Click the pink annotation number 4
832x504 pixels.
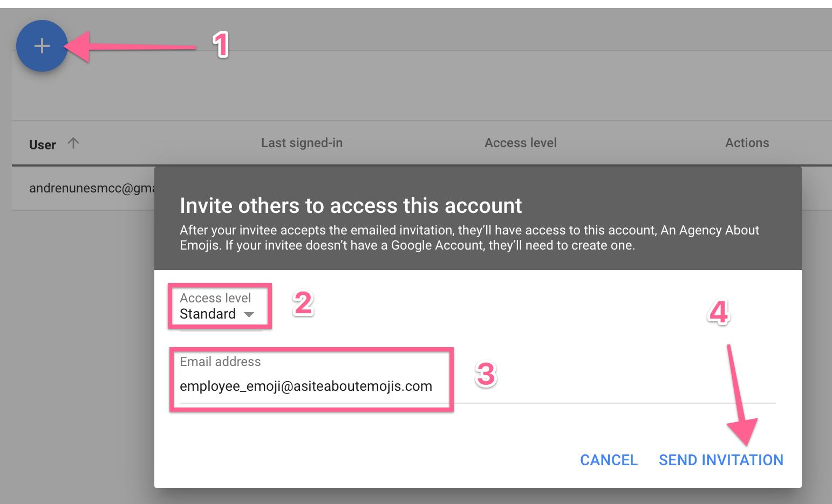coord(719,313)
